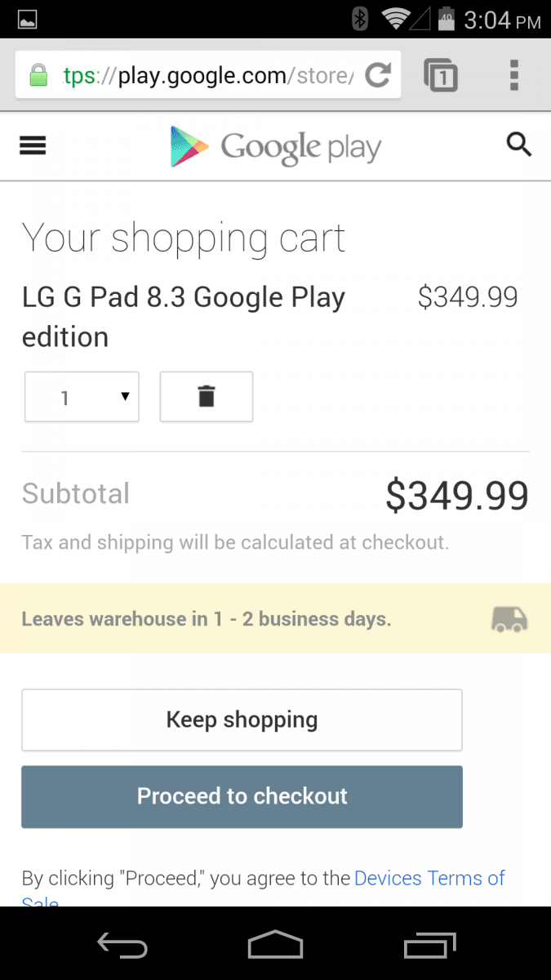Tap the Leaves warehouse shipping notice banner
The image size is (551, 980).
275,618
